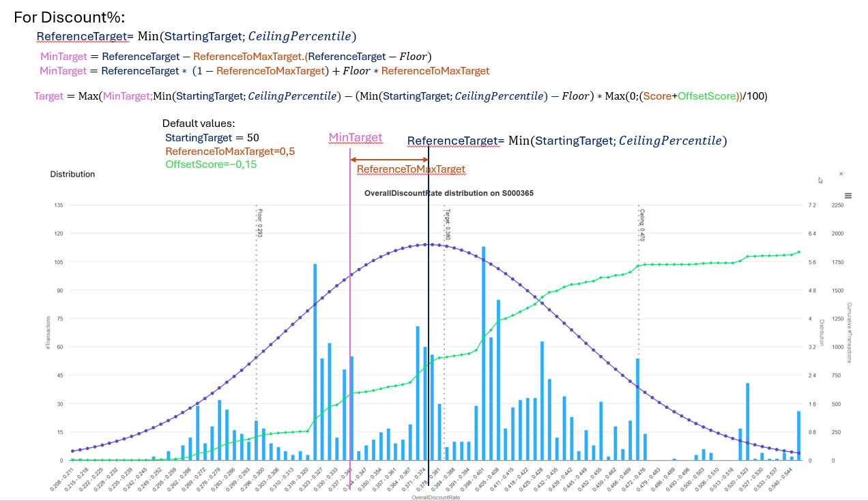Screen dimensions: 868x501
Task: Select the dark blue ReferenceTarget vertical line
Action: point(429,307)
